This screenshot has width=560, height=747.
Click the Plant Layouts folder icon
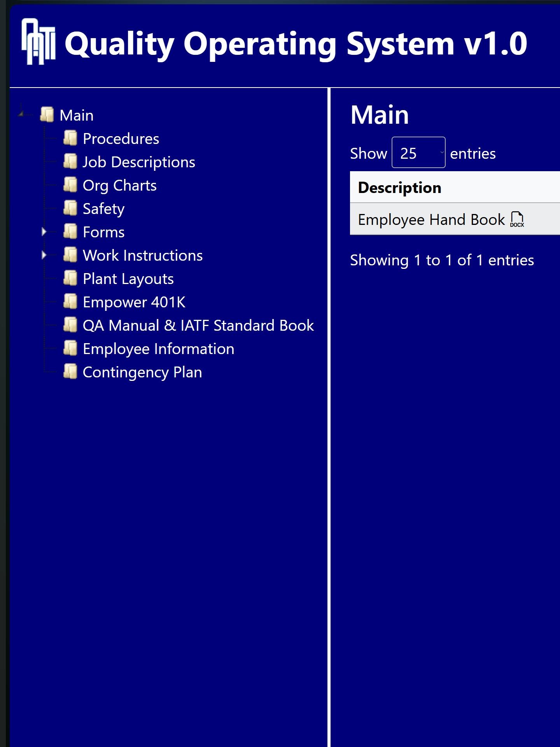click(x=70, y=278)
